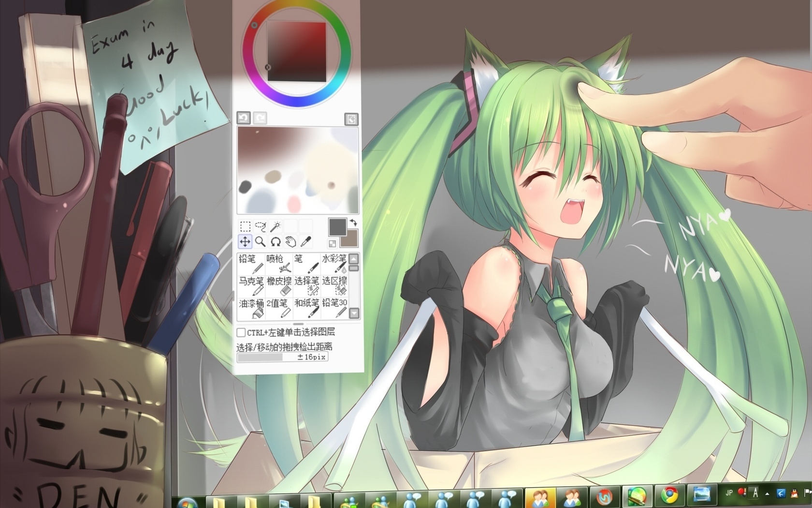The image size is (812, 508).
Task: Toggle the transparent color checker icon
Action: pyautogui.click(x=333, y=243)
